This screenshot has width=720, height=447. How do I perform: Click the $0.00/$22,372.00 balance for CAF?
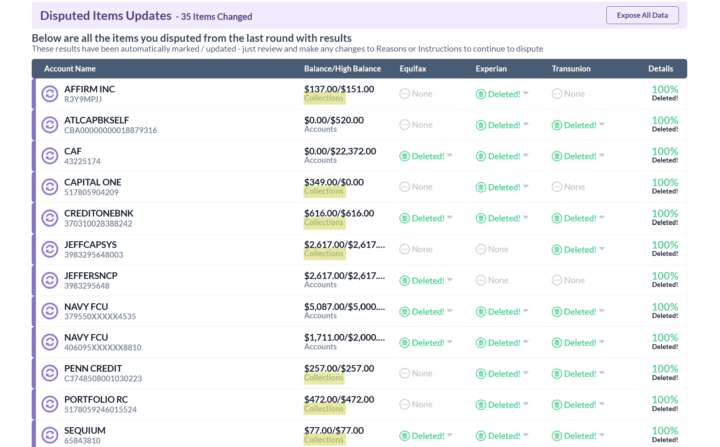(340, 151)
